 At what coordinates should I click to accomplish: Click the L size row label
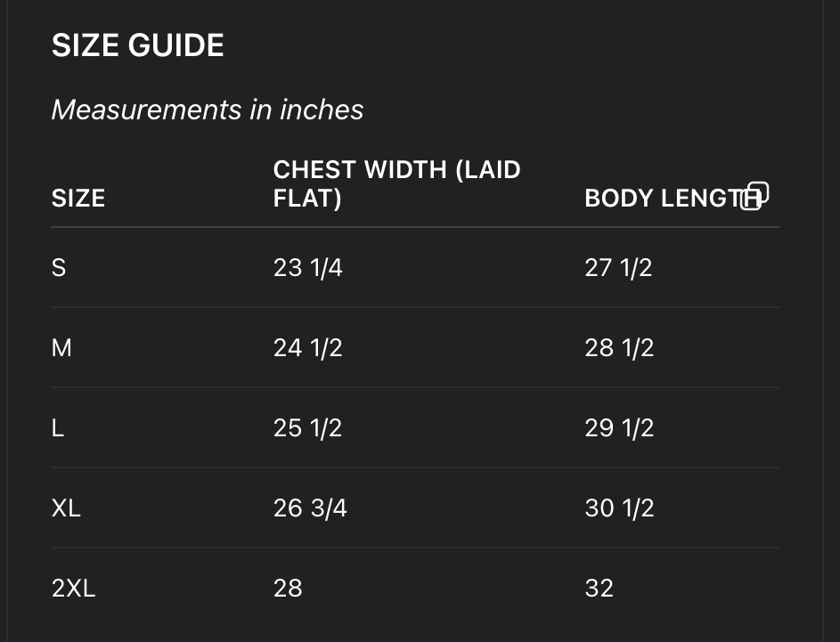click(58, 428)
